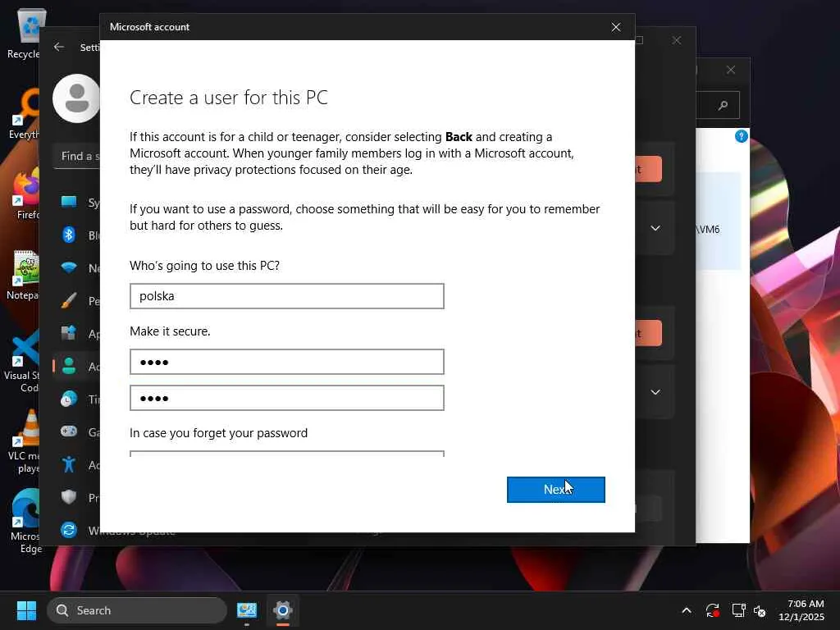Viewport: 840px width, 630px height.
Task: Click the Find a setting search box
Action: click(x=77, y=156)
